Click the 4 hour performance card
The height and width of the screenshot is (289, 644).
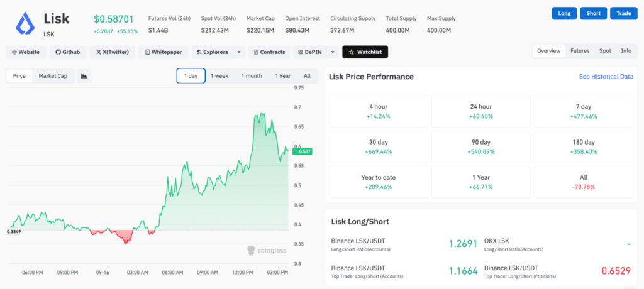(379, 111)
